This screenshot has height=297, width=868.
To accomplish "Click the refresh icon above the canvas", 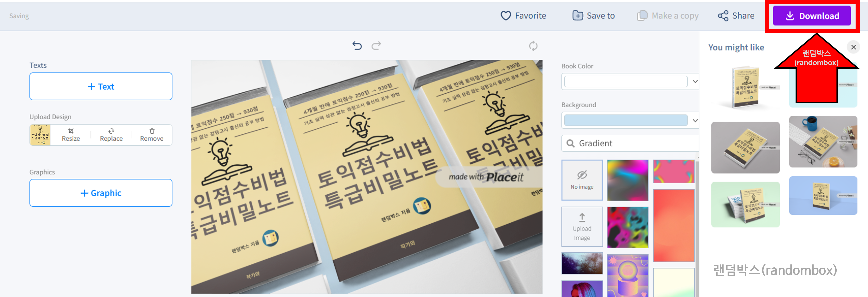I will [533, 46].
